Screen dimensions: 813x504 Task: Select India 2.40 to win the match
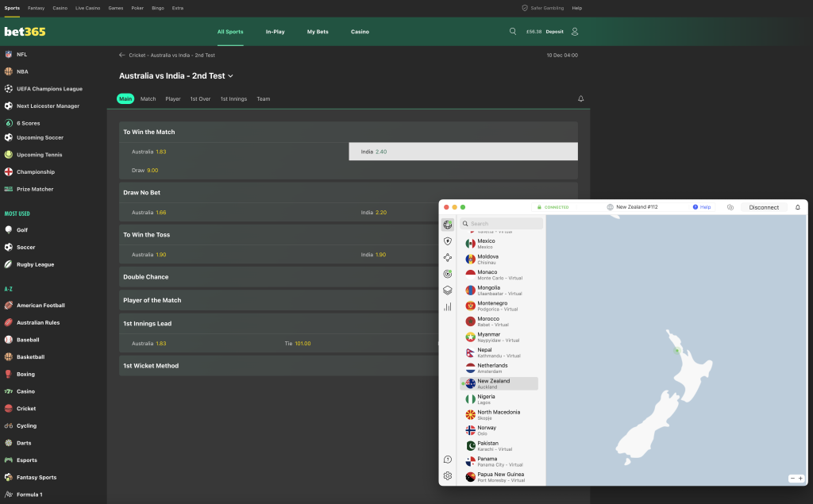tap(463, 152)
